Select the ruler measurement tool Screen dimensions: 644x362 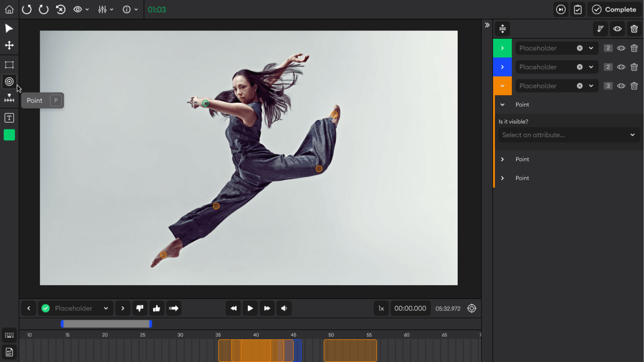point(9,98)
